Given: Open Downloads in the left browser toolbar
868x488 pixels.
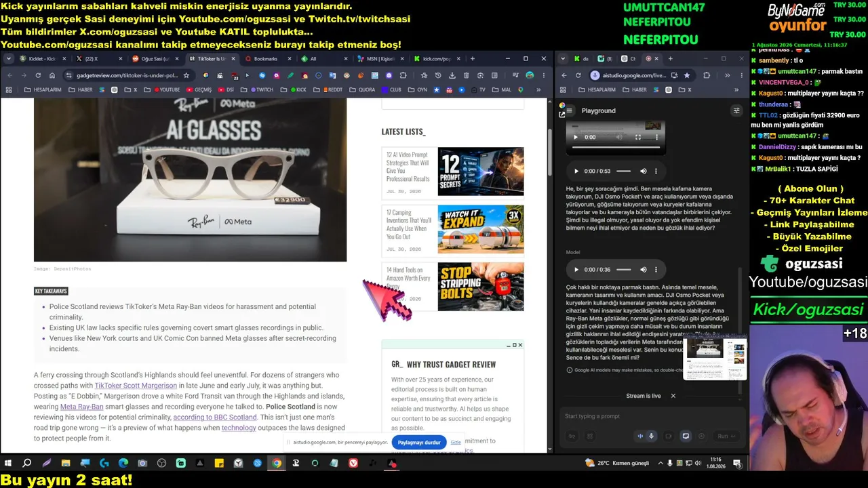Looking at the screenshot, I should [452, 75].
